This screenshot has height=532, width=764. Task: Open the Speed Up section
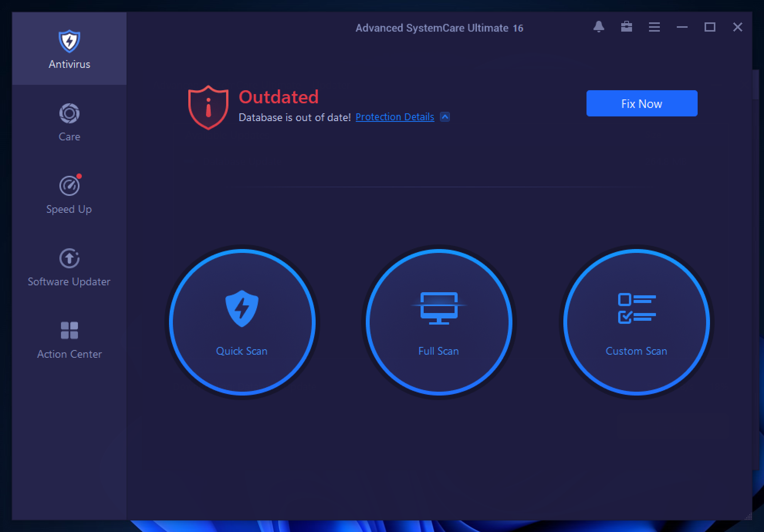69,194
